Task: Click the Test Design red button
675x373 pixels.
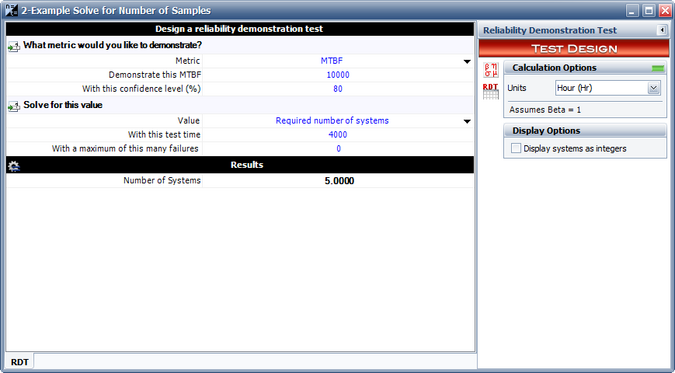Action: 574,49
